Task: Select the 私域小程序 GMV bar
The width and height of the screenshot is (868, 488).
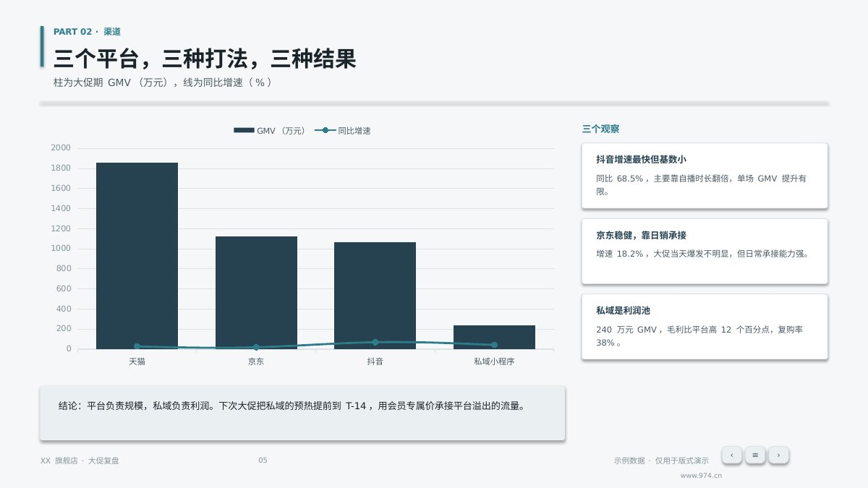Action: coord(494,338)
